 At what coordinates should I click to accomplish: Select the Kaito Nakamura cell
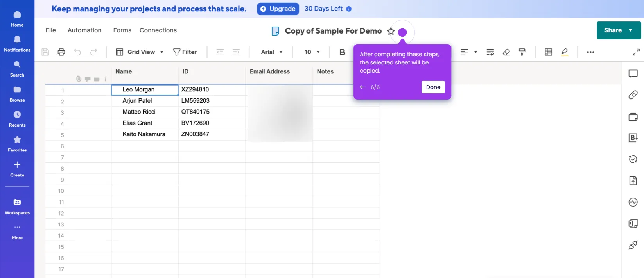click(x=145, y=134)
